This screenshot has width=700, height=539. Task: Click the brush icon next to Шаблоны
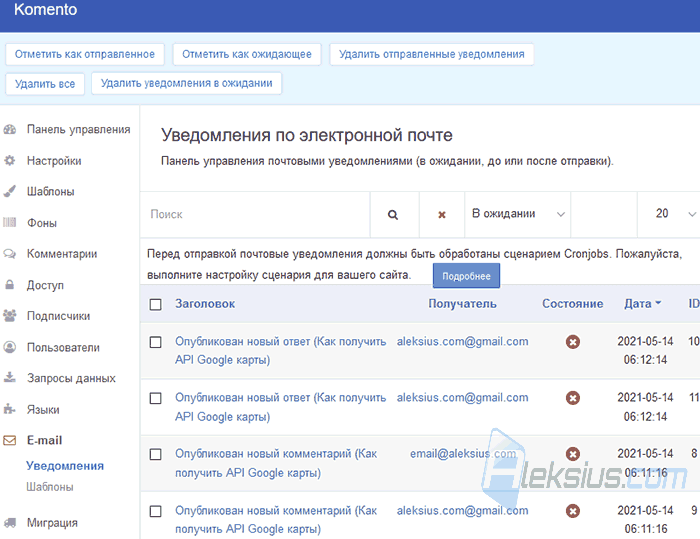pyautogui.click(x=10, y=191)
